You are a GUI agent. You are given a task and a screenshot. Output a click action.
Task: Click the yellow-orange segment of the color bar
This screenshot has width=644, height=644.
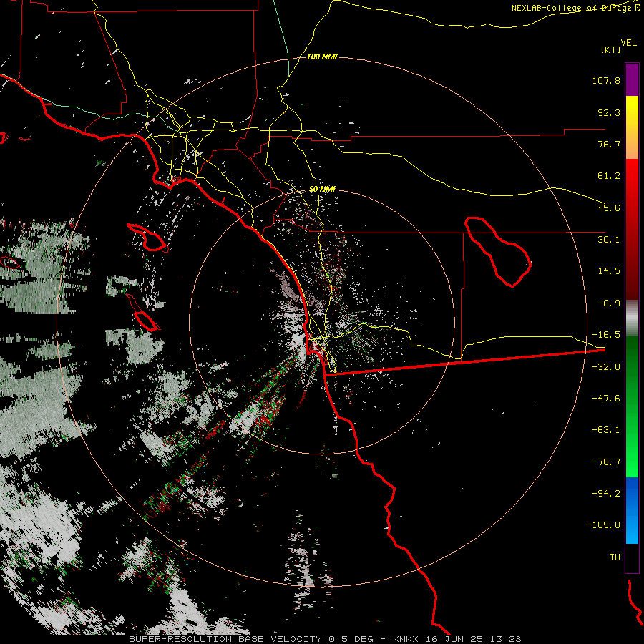(x=632, y=127)
